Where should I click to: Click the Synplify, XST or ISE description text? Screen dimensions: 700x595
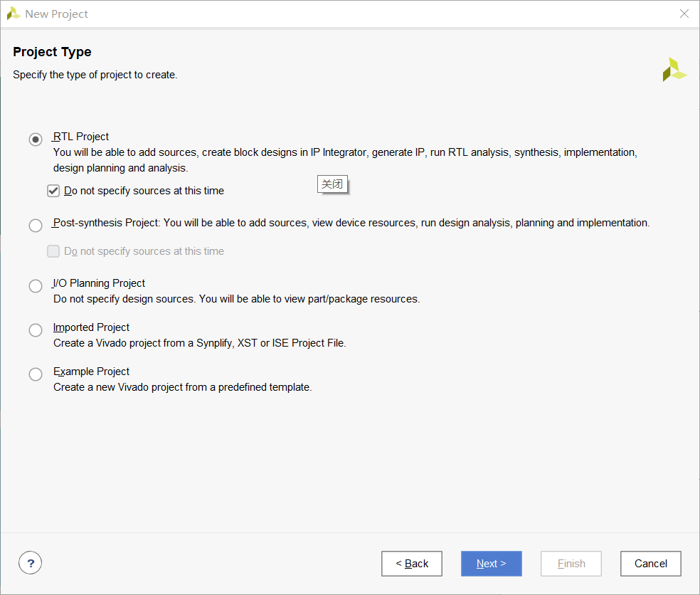(x=199, y=343)
